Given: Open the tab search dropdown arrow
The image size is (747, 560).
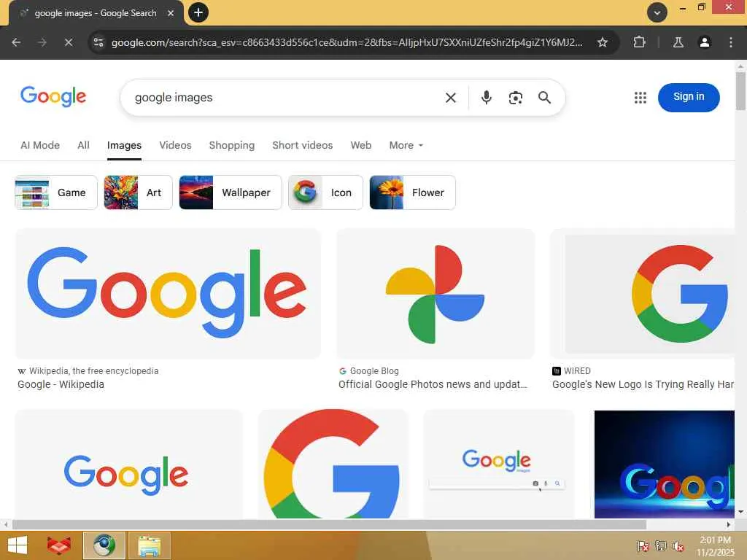Looking at the screenshot, I should click(x=657, y=13).
